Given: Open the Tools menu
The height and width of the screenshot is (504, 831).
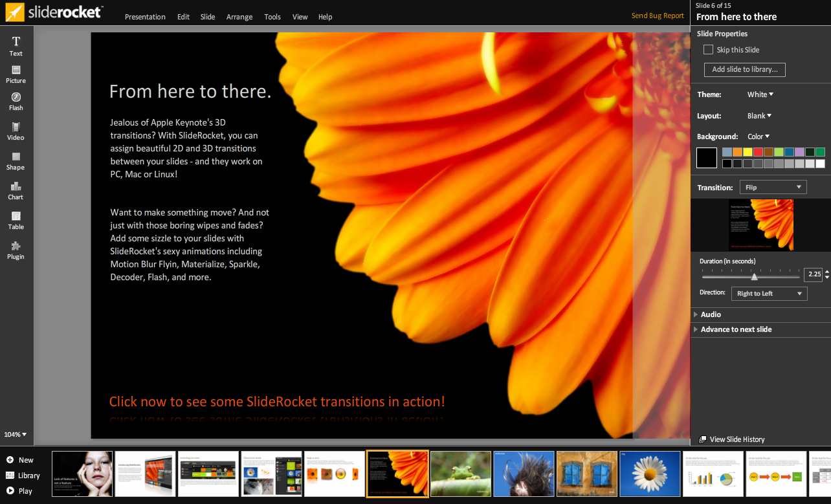Looking at the screenshot, I should 272,17.
